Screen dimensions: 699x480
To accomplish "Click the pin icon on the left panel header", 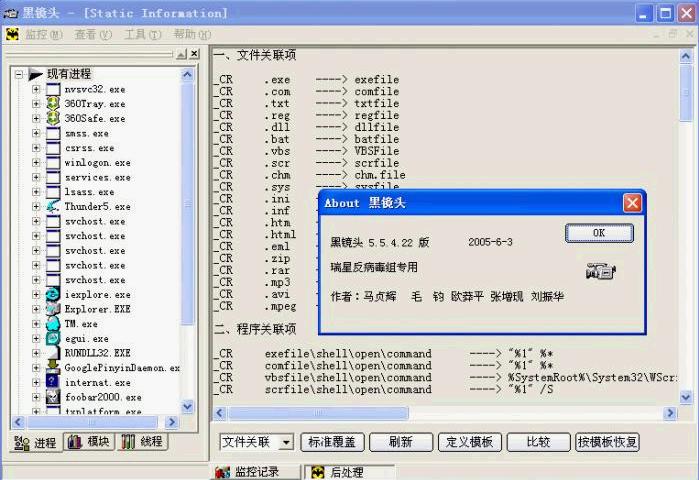I will (x=181, y=54).
